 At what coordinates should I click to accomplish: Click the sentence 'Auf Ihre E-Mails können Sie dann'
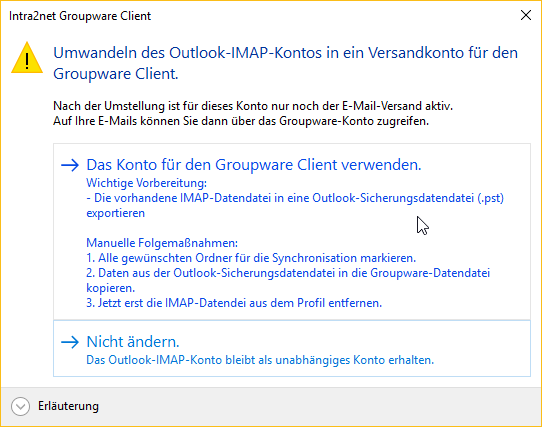pyautogui.click(x=241, y=121)
